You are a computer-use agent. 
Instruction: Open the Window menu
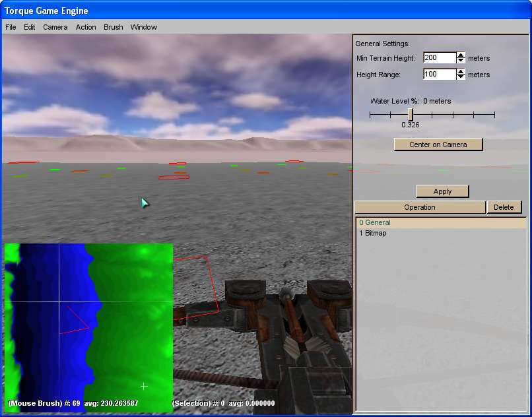tap(144, 27)
